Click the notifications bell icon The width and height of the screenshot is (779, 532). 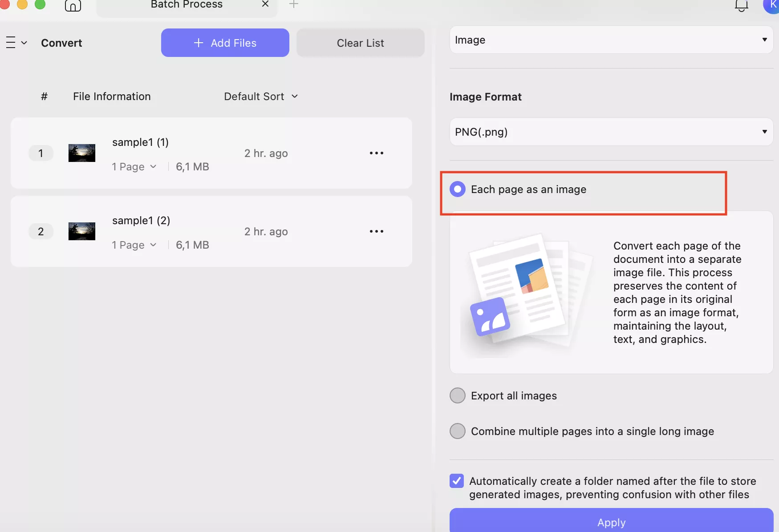[x=741, y=6]
